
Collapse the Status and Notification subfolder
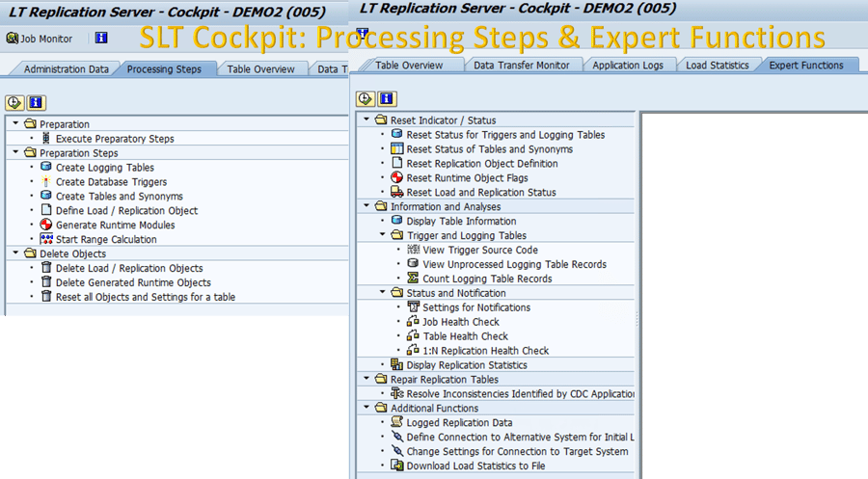[x=383, y=292]
